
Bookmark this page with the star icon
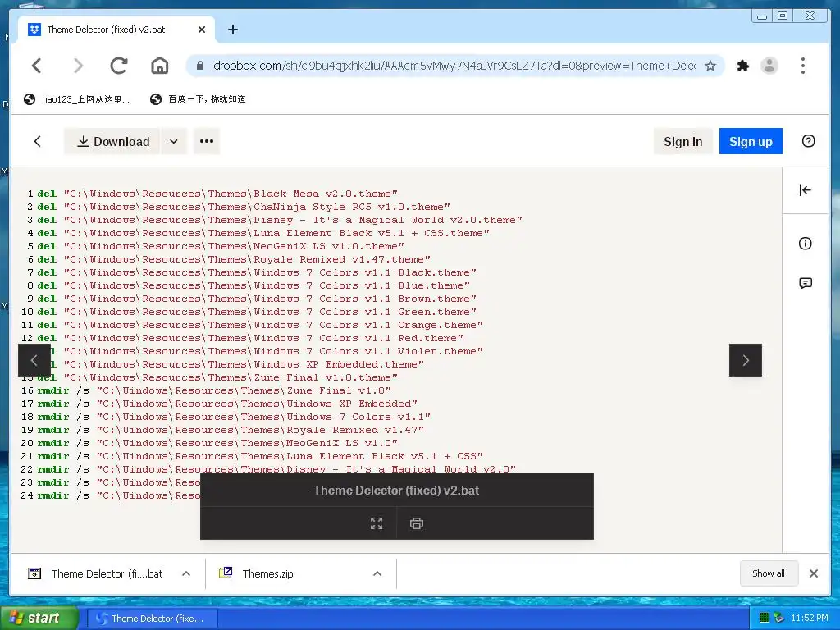tap(710, 66)
